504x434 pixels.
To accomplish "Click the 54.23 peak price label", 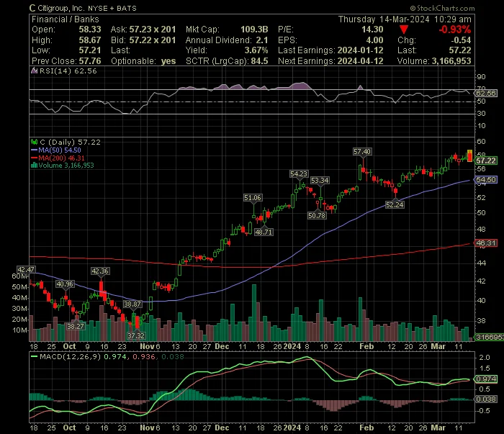I will [x=299, y=173].
